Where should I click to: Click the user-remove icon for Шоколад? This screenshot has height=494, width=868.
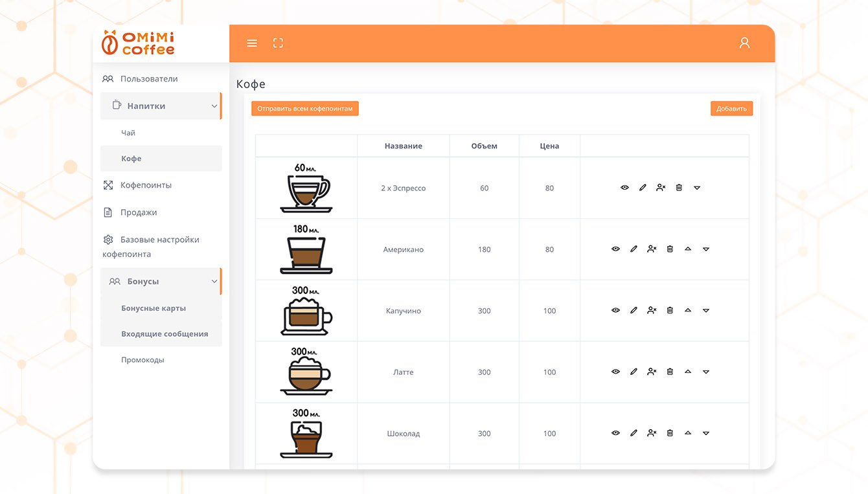click(652, 434)
